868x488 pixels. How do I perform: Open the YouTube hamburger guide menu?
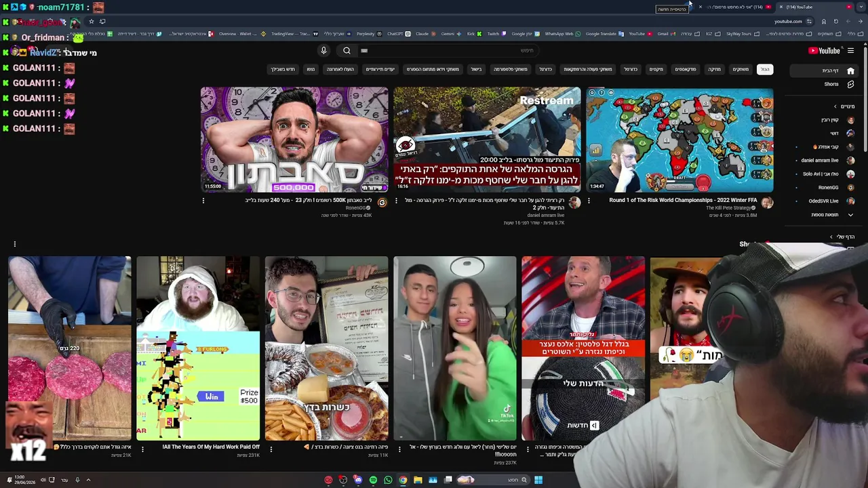point(850,51)
